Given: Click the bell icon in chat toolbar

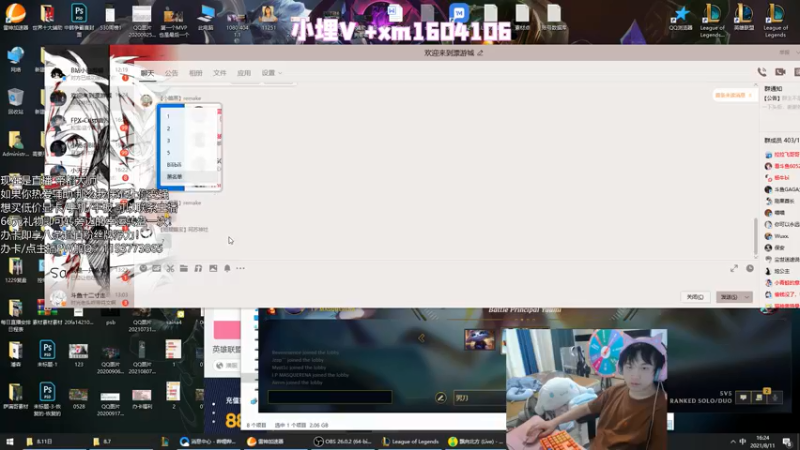Looking at the screenshot, I should pyautogui.click(x=227, y=268).
